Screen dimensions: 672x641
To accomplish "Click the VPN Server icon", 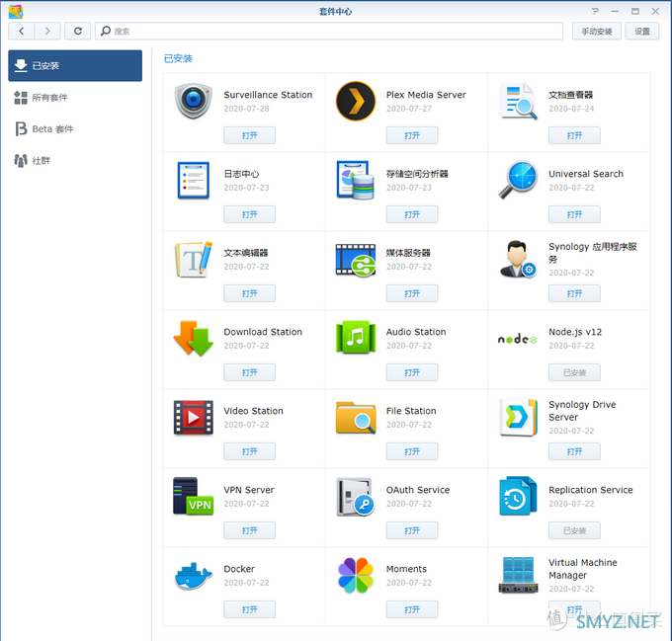I will pos(194,496).
